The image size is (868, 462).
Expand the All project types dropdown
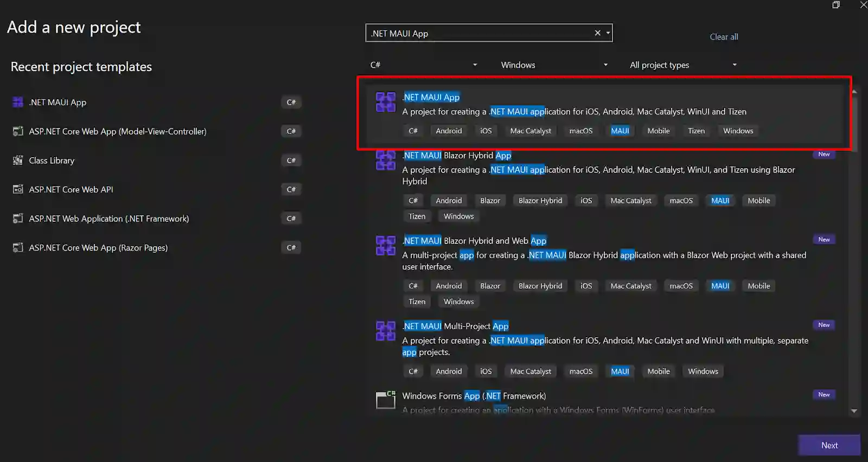(x=682, y=65)
